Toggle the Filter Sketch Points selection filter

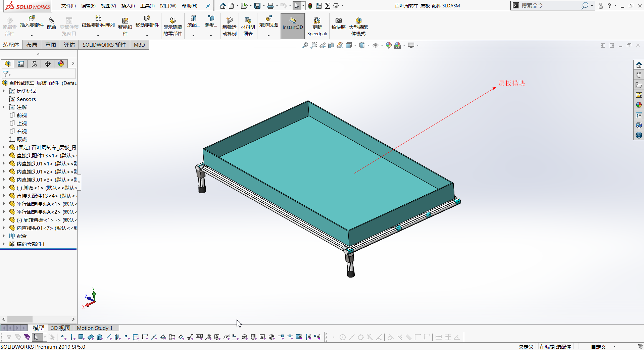click(127, 337)
